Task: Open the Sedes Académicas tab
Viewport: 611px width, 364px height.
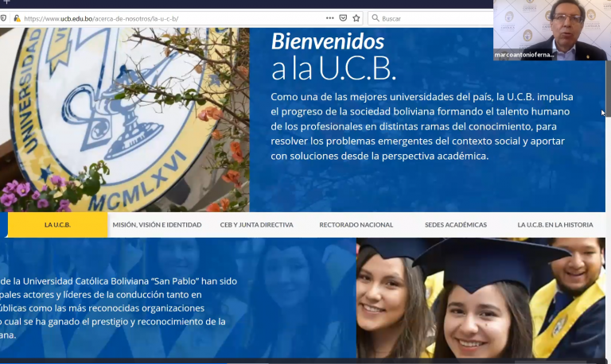Action: click(x=455, y=225)
